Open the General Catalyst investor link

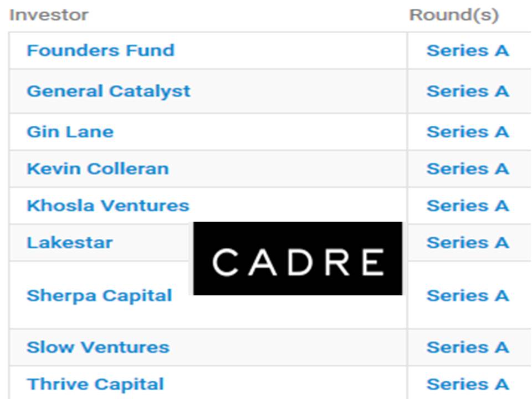pos(109,91)
